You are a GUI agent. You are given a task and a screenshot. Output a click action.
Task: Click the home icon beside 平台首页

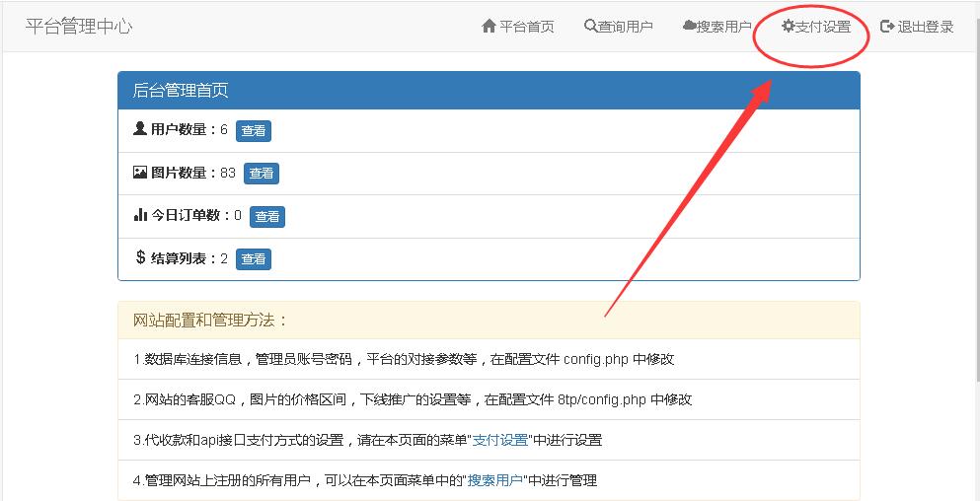(x=489, y=27)
